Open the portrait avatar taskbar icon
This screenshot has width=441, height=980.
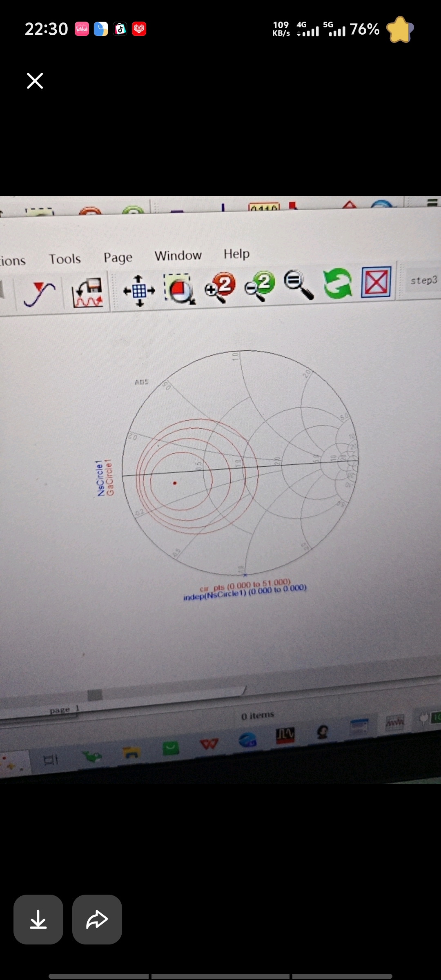click(323, 732)
